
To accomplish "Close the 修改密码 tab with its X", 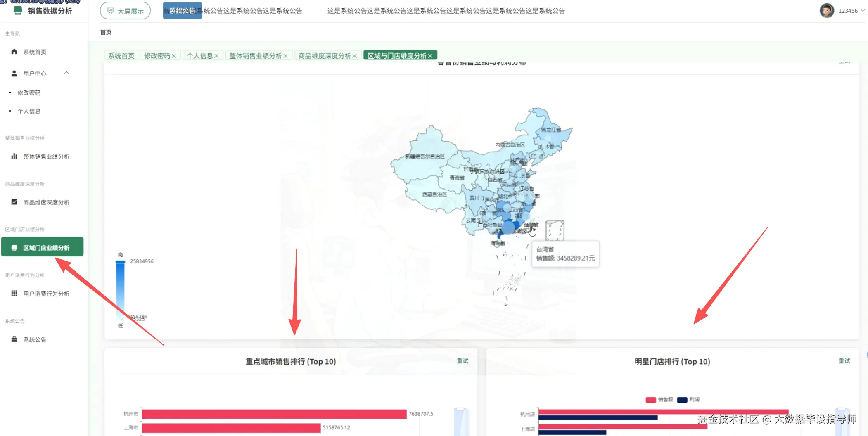I will tap(174, 56).
